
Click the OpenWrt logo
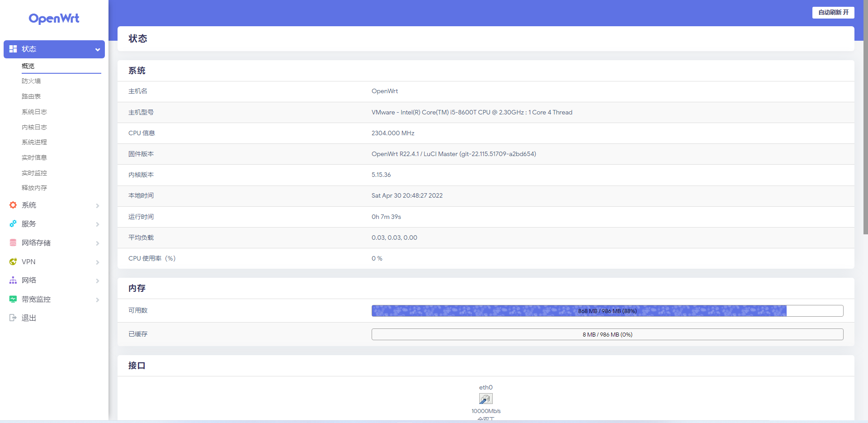pos(54,19)
